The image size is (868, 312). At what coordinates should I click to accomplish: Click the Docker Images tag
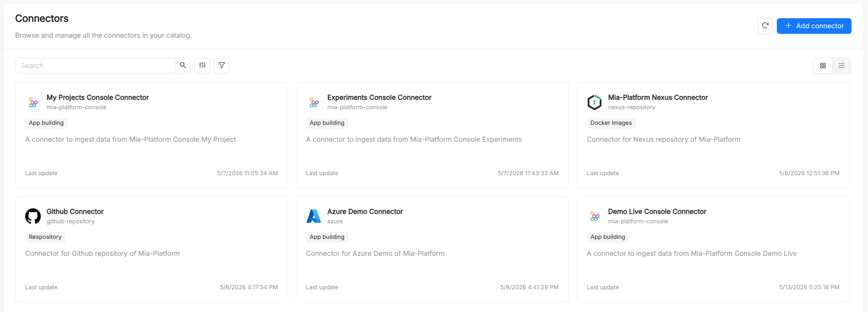[611, 123]
